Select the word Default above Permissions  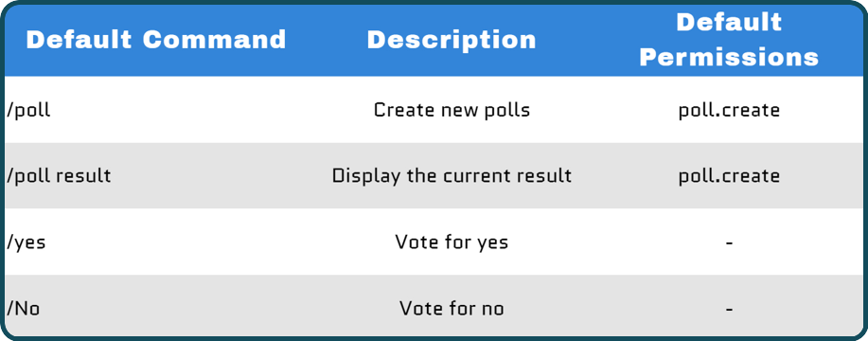point(729,22)
